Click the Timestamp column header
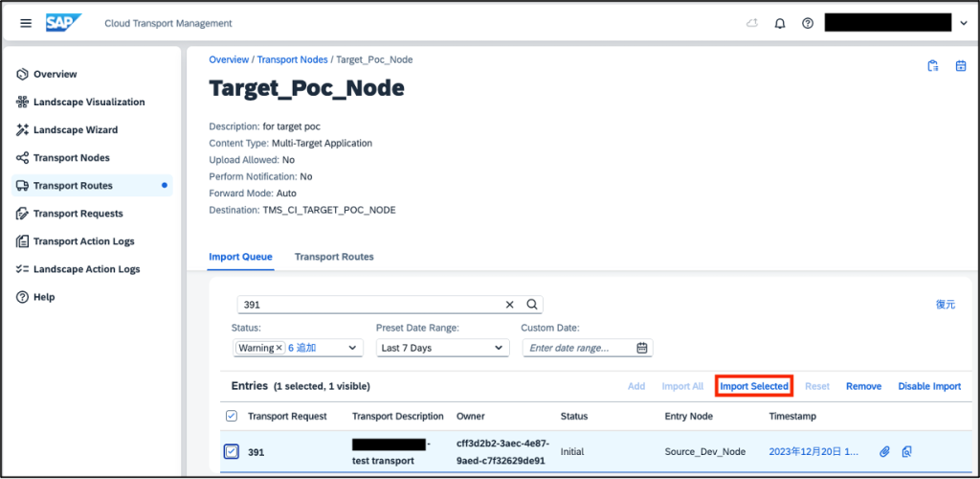 (792, 417)
